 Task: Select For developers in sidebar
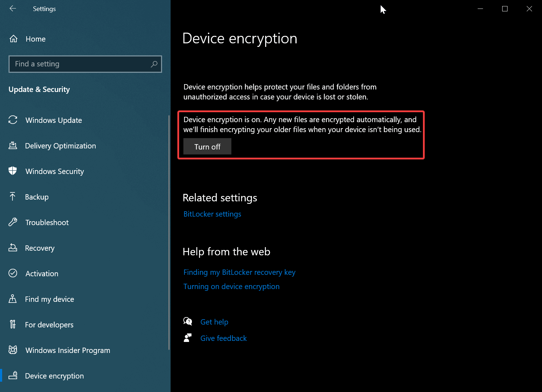[49, 325]
